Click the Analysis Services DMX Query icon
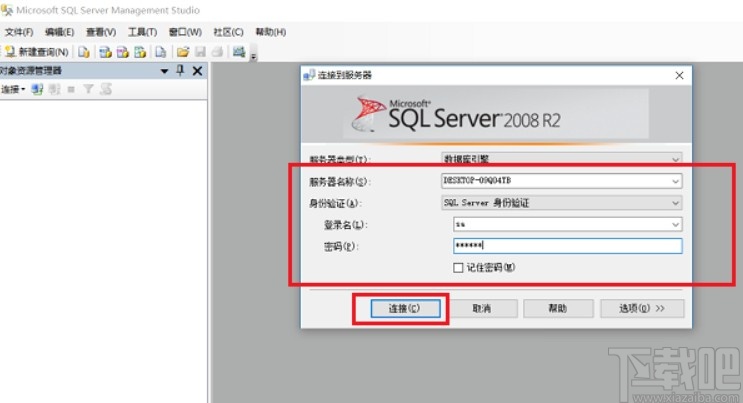 (x=122, y=52)
